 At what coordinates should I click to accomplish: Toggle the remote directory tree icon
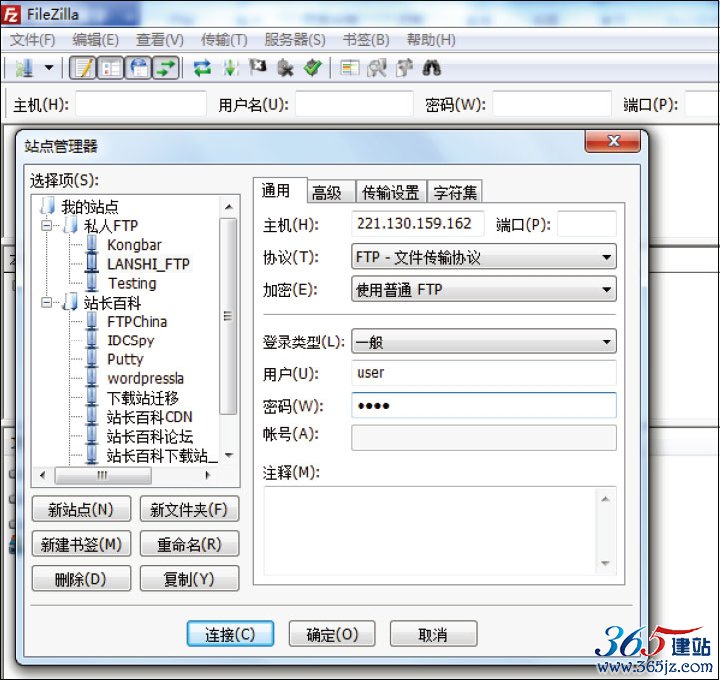click(x=138, y=68)
